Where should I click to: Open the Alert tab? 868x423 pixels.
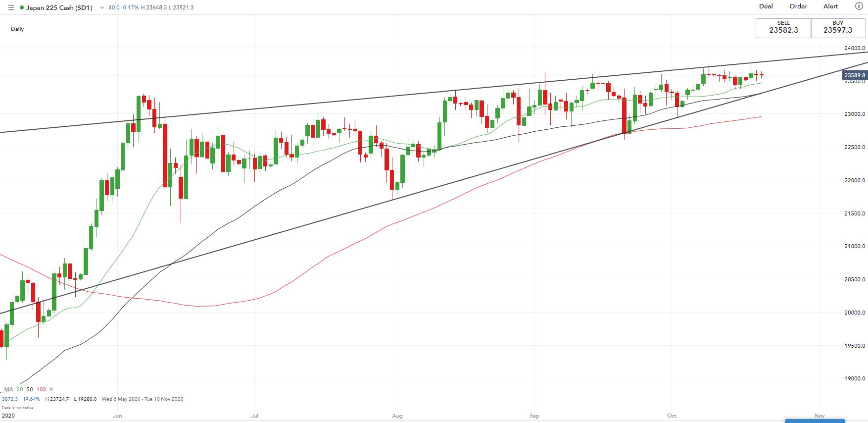tap(831, 6)
